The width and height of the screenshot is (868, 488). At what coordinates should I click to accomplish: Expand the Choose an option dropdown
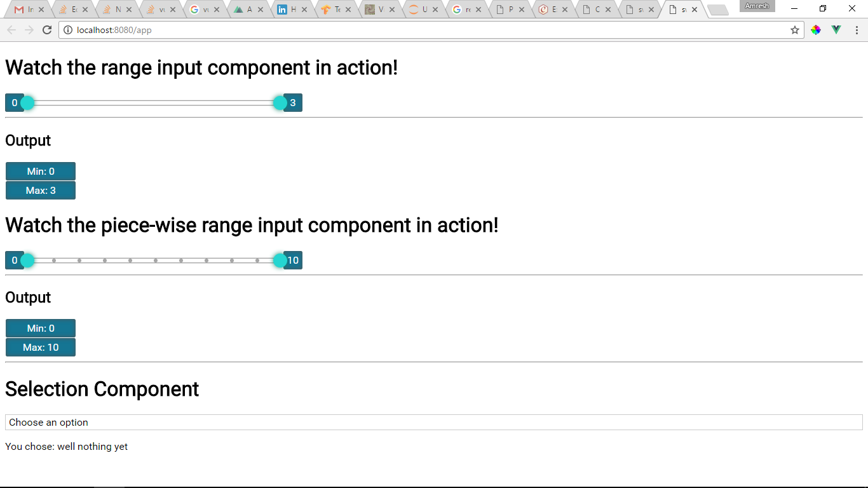[x=434, y=423]
